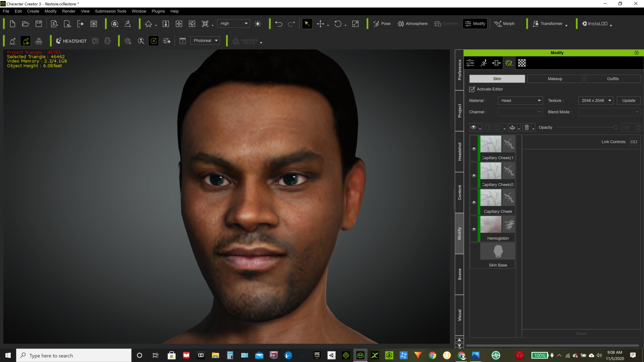Activate the Select arrow tool
This screenshot has height=362, width=644.
307,24
